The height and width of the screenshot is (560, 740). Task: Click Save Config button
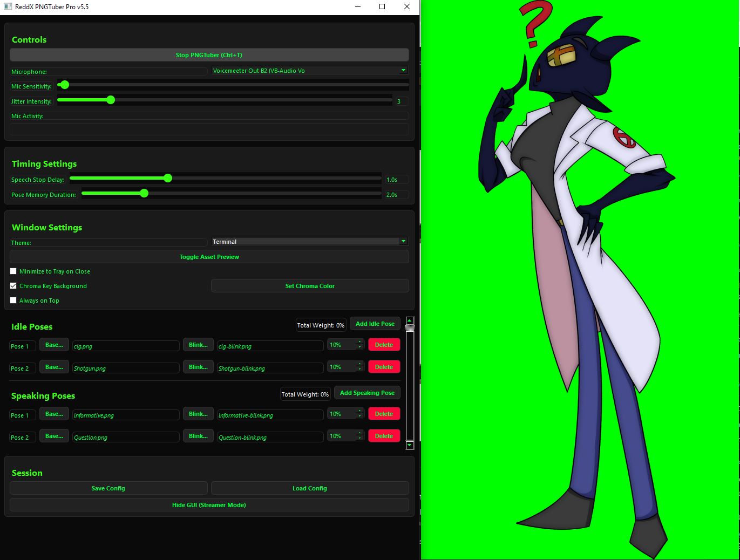[108, 488]
